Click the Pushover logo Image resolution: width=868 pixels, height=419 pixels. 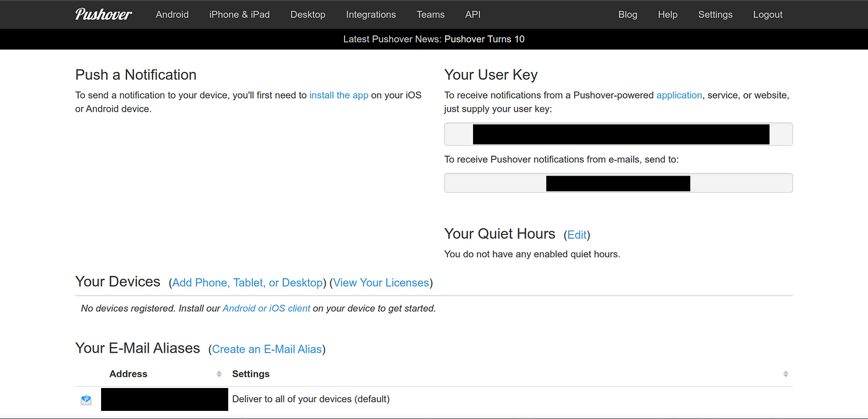[104, 14]
